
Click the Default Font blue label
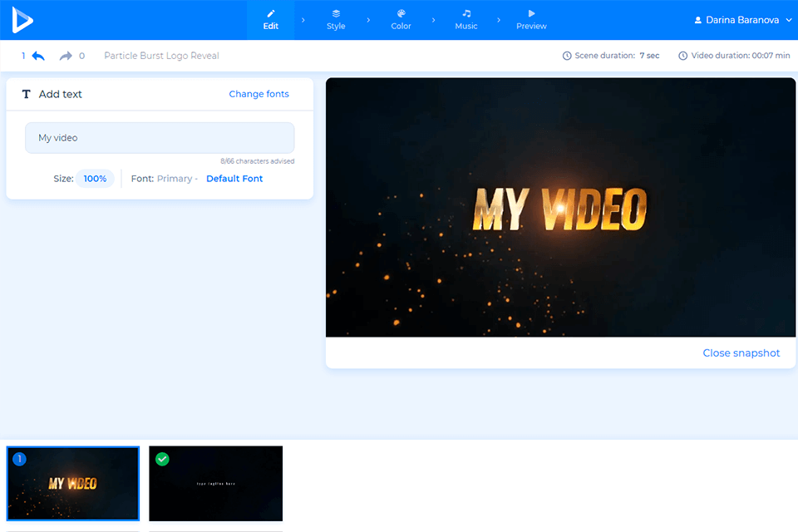click(x=234, y=178)
